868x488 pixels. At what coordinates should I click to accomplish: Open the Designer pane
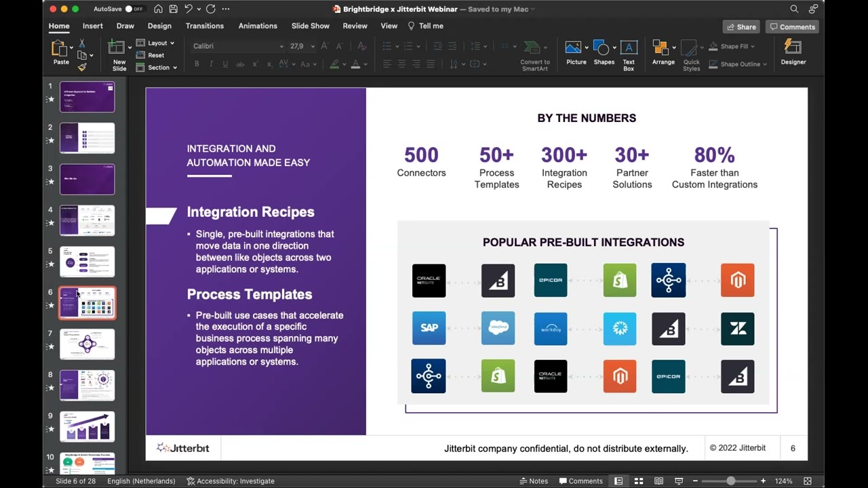click(x=793, y=53)
